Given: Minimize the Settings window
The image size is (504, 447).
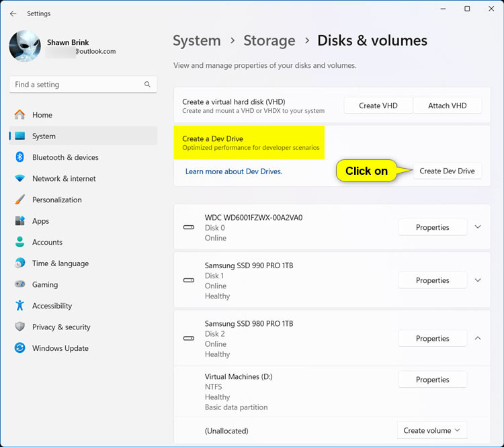Looking at the screenshot, I should 443,9.
